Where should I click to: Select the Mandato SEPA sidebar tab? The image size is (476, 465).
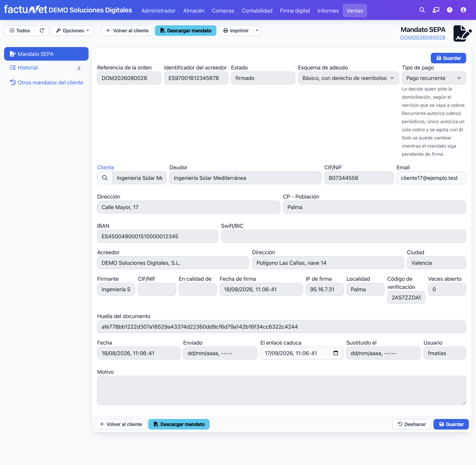tap(46, 54)
